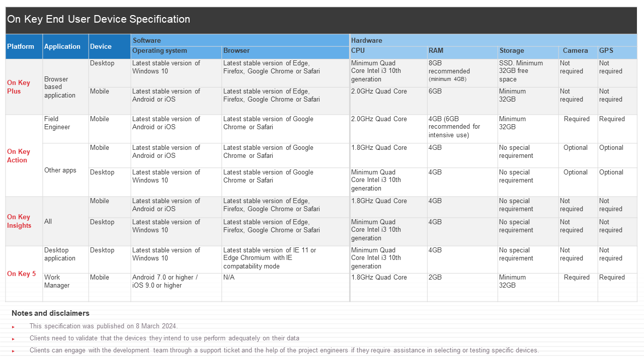Select the Storage column header

[x=528, y=52]
